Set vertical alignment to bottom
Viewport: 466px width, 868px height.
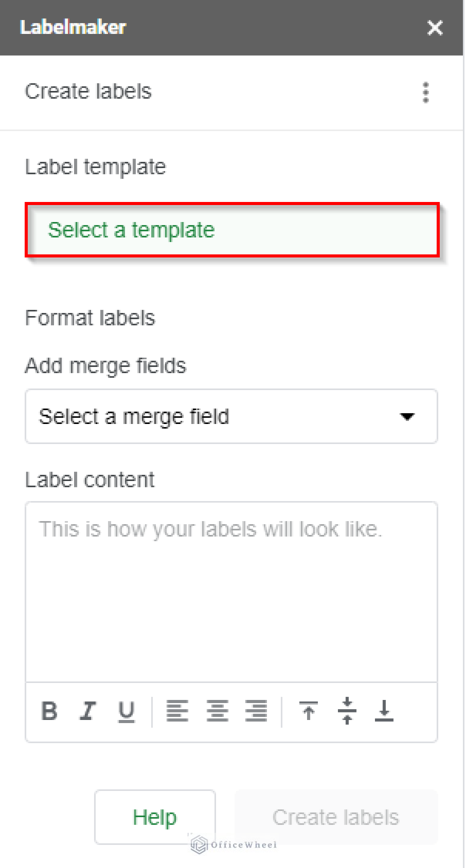tap(384, 711)
